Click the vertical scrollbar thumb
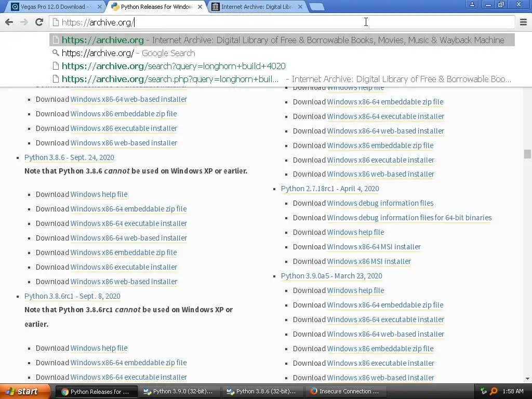The image size is (532, 399). click(x=527, y=154)
